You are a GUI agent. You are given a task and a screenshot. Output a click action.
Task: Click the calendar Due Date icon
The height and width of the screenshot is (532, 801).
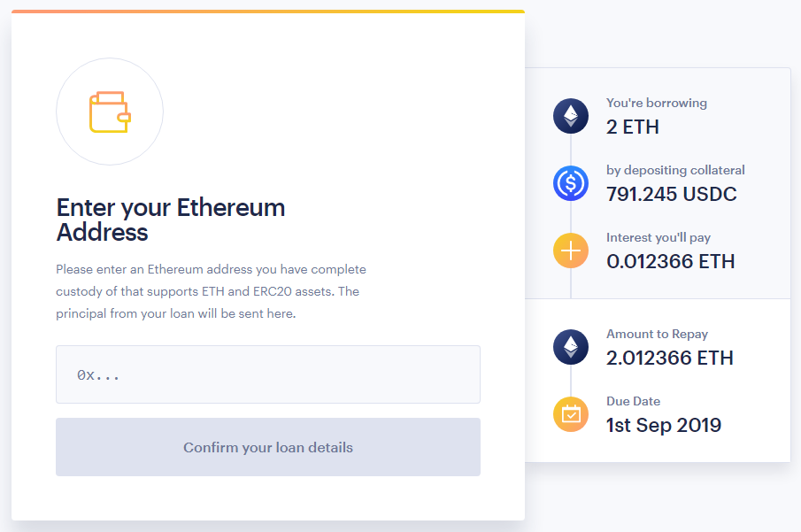571,414
